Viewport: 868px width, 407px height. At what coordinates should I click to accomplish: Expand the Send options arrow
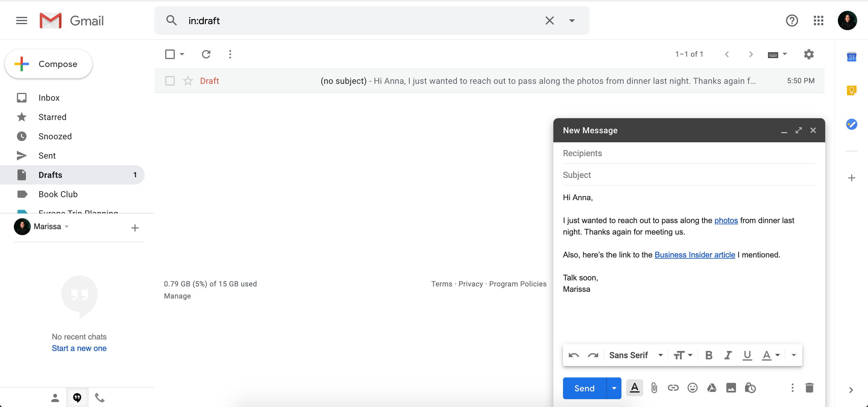coord(614,388)
